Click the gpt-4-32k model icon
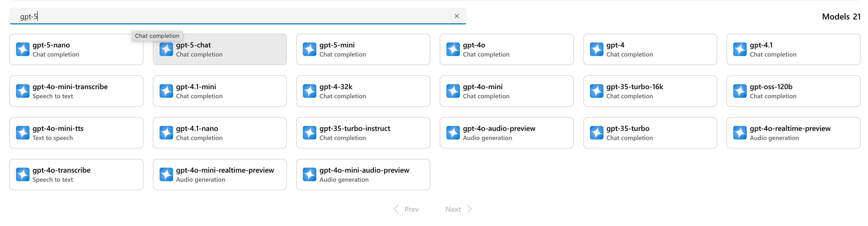868x226 pixels. point(309,91)
